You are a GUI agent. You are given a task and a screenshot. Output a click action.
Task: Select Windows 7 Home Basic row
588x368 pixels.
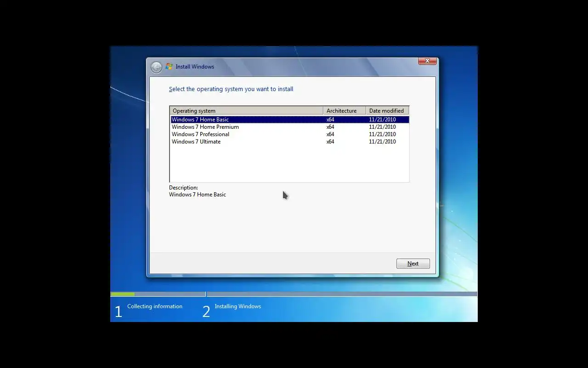289,120
